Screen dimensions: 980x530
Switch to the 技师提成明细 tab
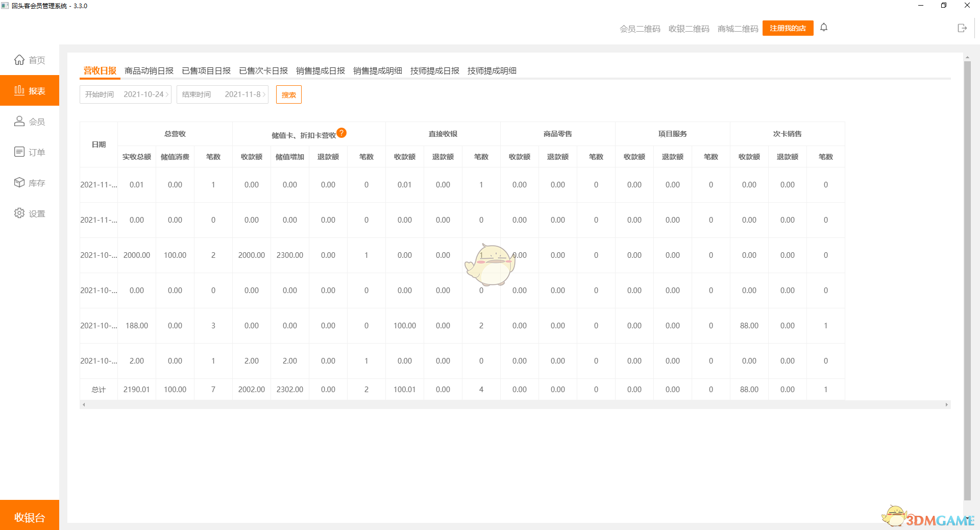(492, 70)
